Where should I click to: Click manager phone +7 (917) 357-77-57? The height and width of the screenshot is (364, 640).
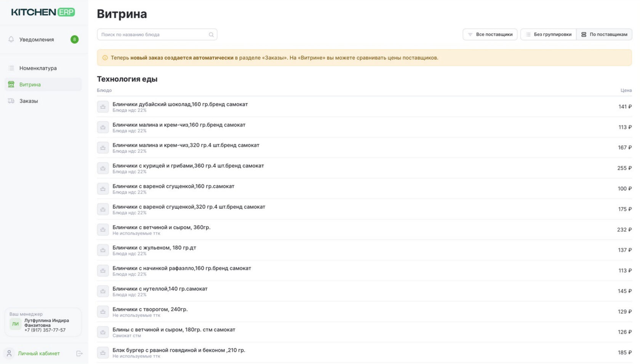(x=45, y=330)
